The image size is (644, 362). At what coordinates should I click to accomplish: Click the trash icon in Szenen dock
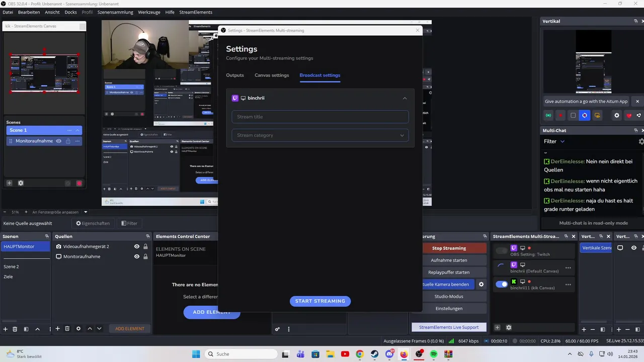tap(15, 329)
